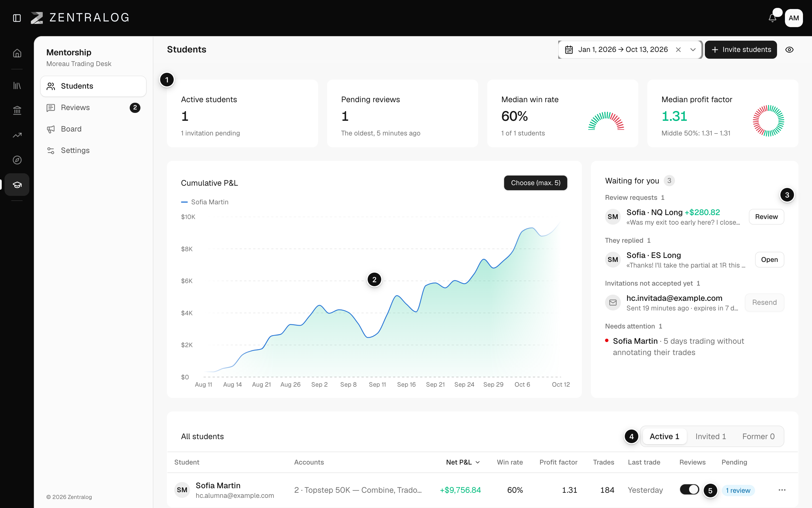Screen dimensions: 812x508
Task: Click the Profit factor column header
Action: 558,462
